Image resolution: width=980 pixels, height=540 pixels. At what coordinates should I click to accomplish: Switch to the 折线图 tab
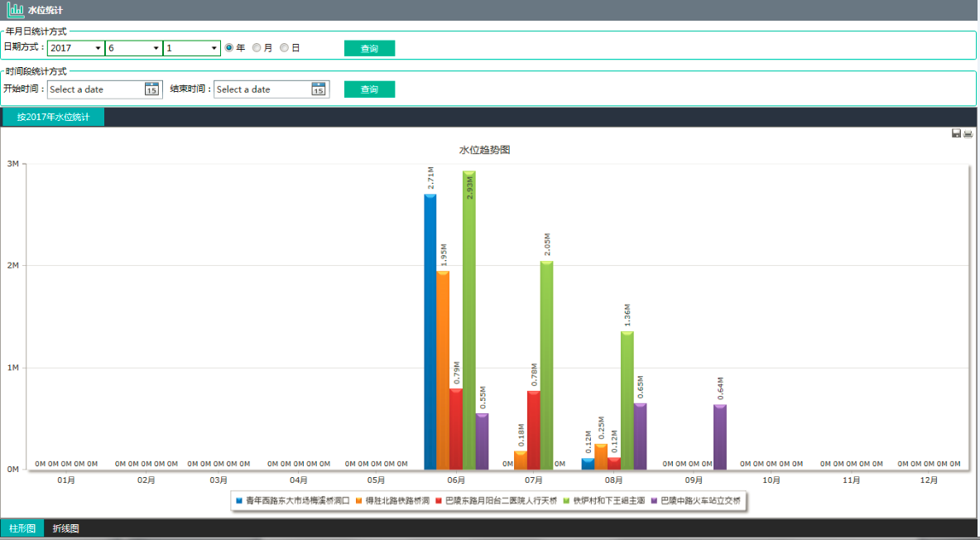click(x=66, y=528)
